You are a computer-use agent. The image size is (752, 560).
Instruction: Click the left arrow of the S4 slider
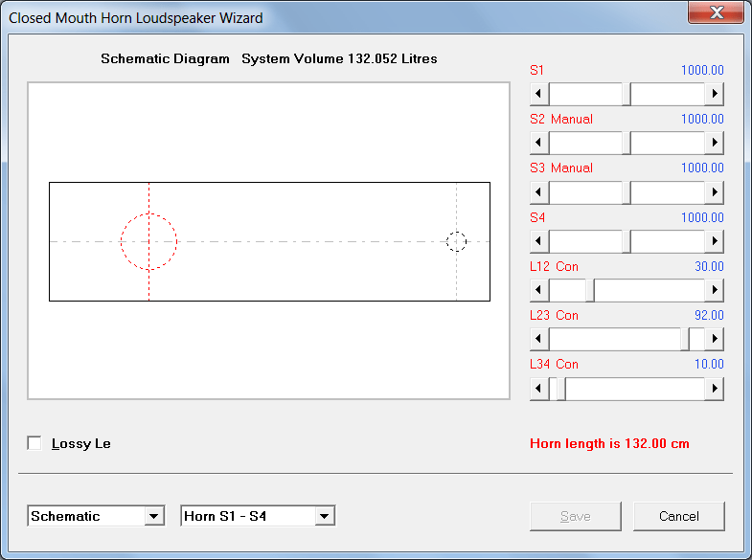coord(539,240)
